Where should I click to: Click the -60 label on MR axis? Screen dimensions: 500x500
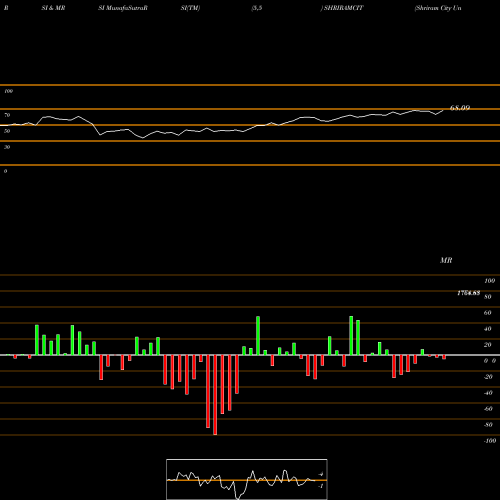point(488,409)
